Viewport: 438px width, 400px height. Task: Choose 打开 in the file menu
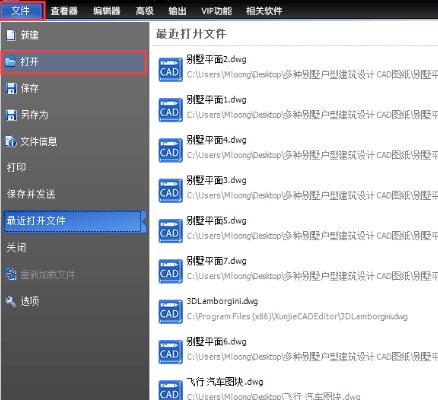74,62
